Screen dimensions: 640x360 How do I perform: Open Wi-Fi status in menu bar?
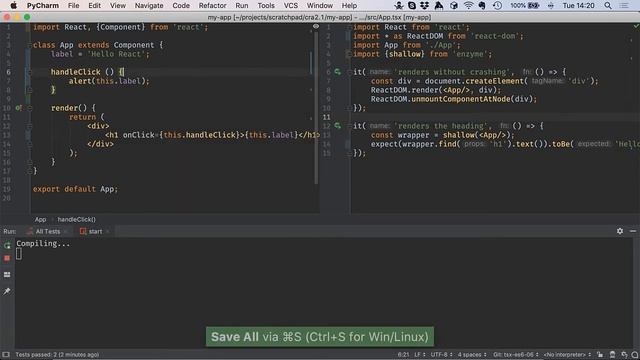pyautogui.click(x=468, y=6)
